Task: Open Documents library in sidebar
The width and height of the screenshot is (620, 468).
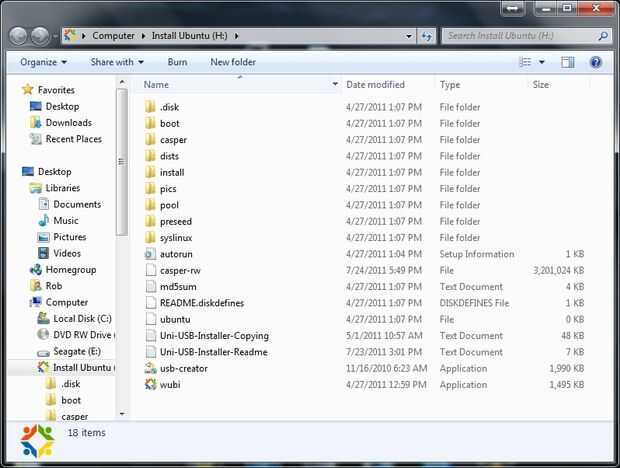Action: [70, 204]
